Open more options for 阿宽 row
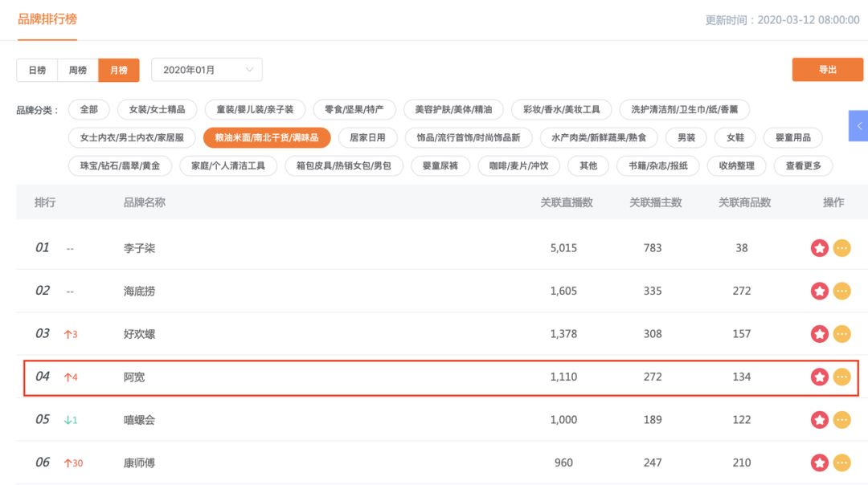The image size is (868, 485). [842, 377]
